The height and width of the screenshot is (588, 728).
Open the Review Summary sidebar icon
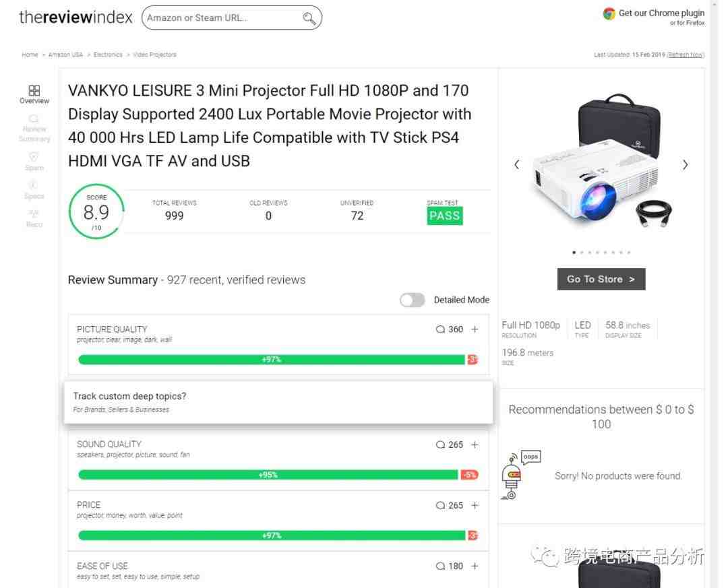[34, 119]
